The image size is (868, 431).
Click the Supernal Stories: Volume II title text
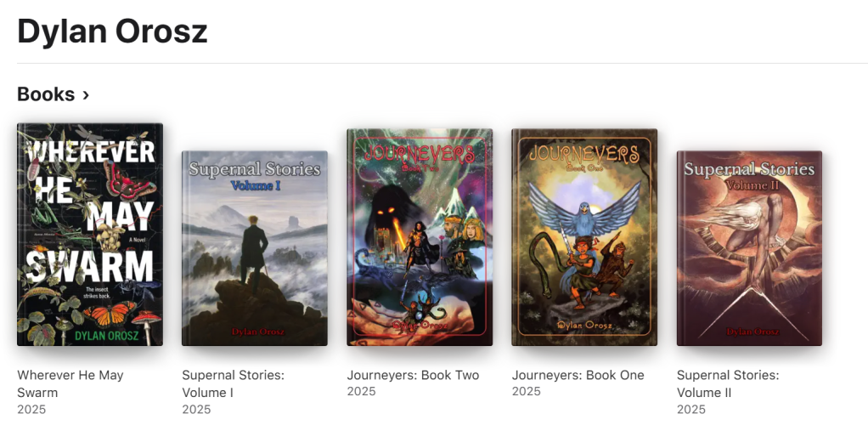point(728,383)
